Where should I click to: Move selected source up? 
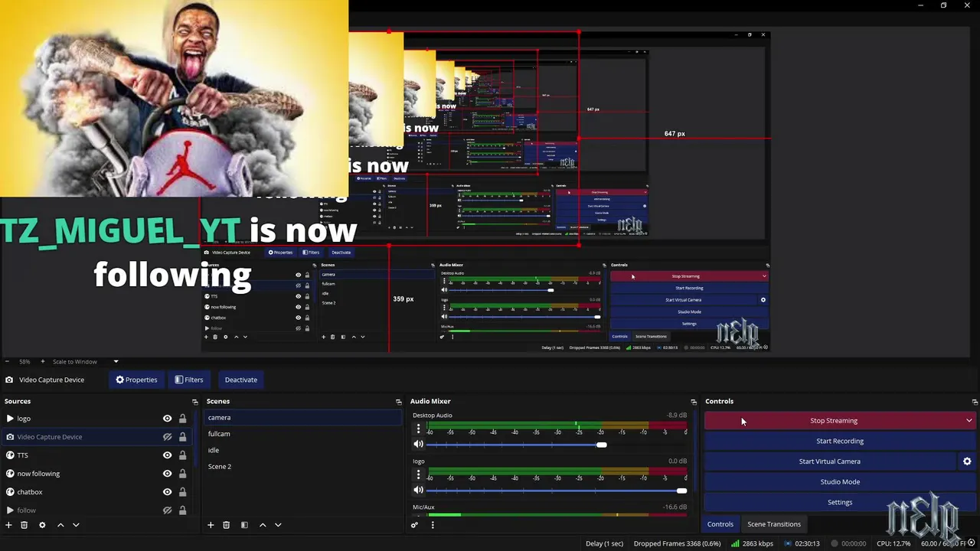pyautogui.click(x=60, y=525)
